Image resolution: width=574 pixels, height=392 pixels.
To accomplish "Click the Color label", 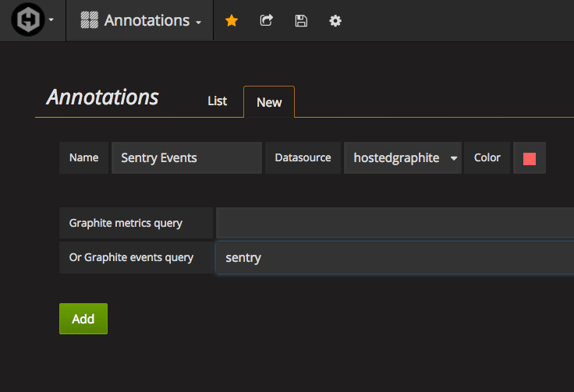I will tap(487, 157).
